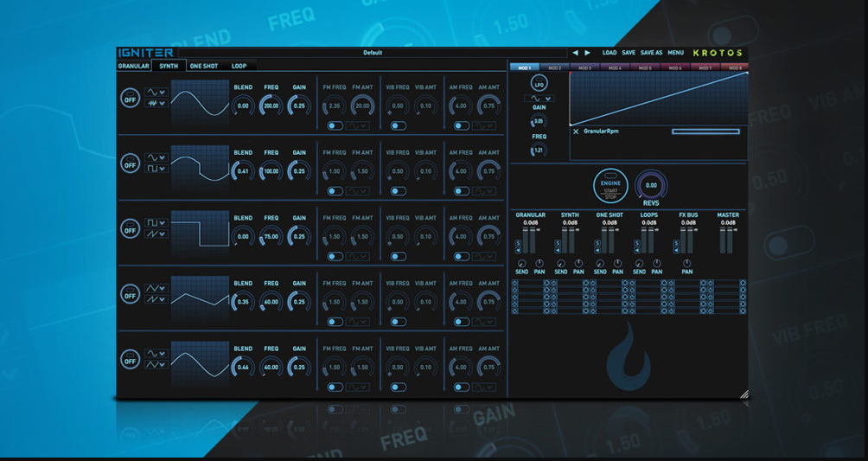Enable FM switch on first oscillator
Image resolution: width=868 pixels, height=461 pixels.
(334, 125)
